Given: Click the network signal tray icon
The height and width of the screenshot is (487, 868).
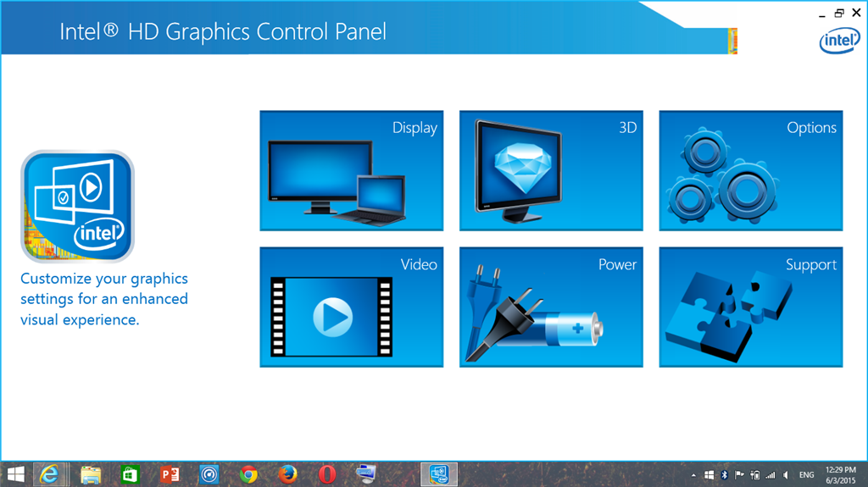Looking at the screenshot, I should pos(770,475).
